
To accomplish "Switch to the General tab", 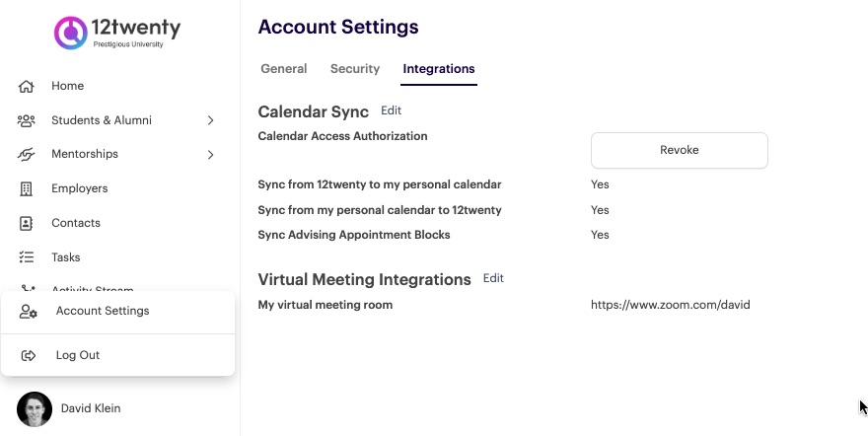I will pyautogui.click(x=283, y=69).
